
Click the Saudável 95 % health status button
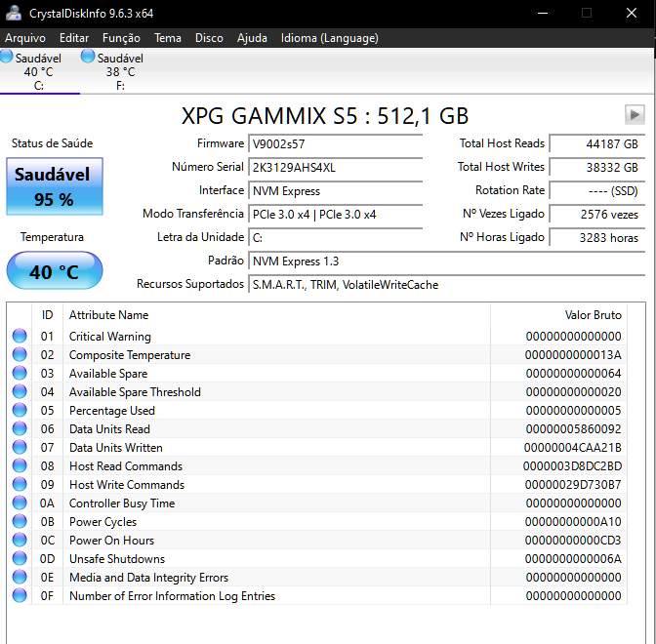[x=55, y=186]
